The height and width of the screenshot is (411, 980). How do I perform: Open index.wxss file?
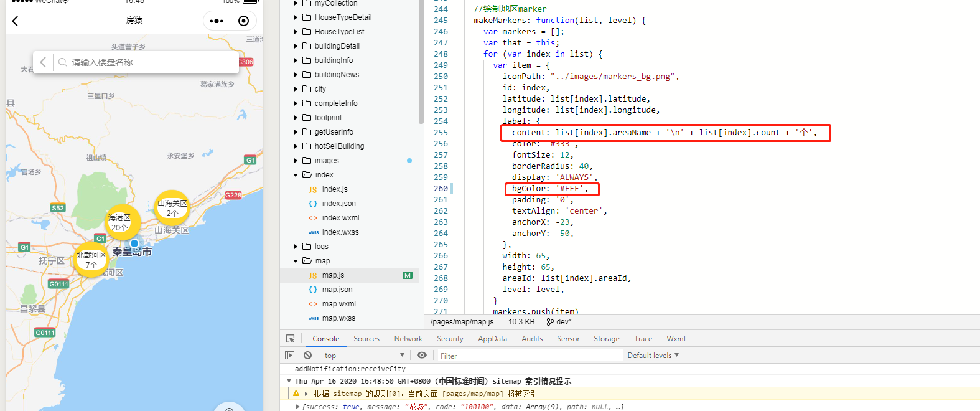(x=340, y=232)
